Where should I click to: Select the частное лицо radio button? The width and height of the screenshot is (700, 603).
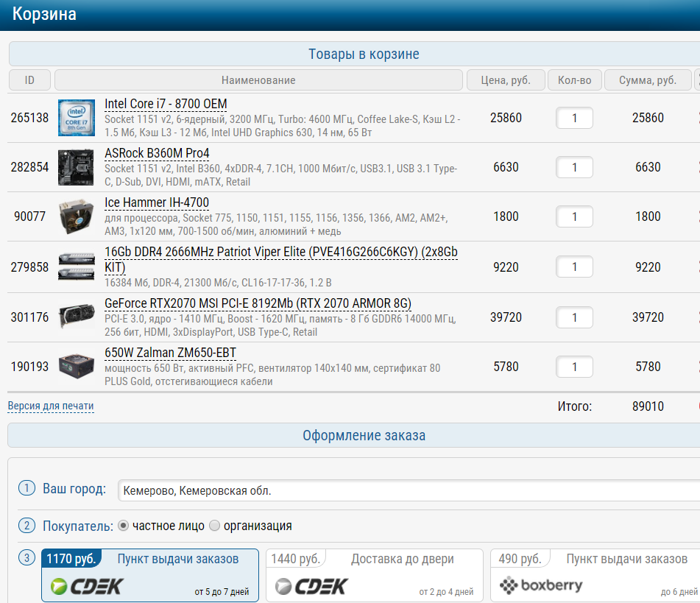click(123, 526)
